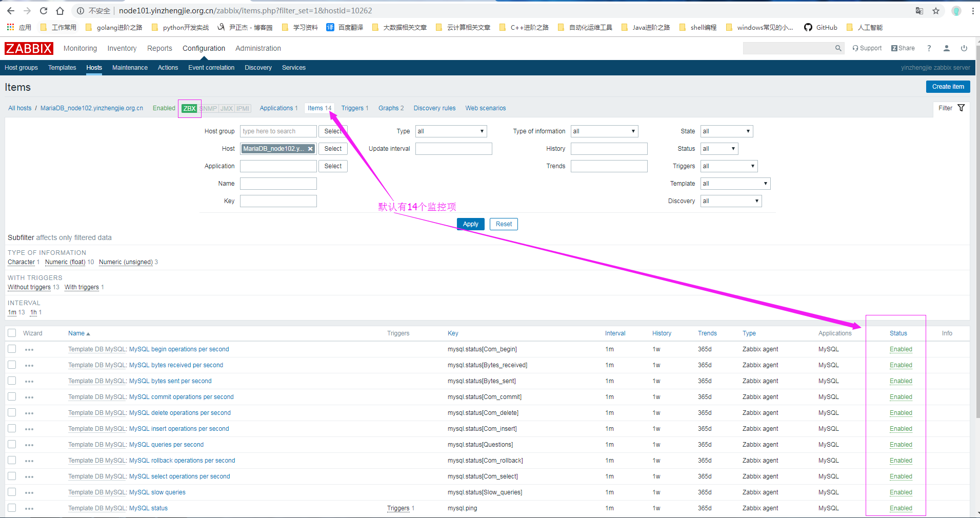This screenshot has height=518, width=980.
Task: Open the Administration menu
Action: tap(258, 48)
